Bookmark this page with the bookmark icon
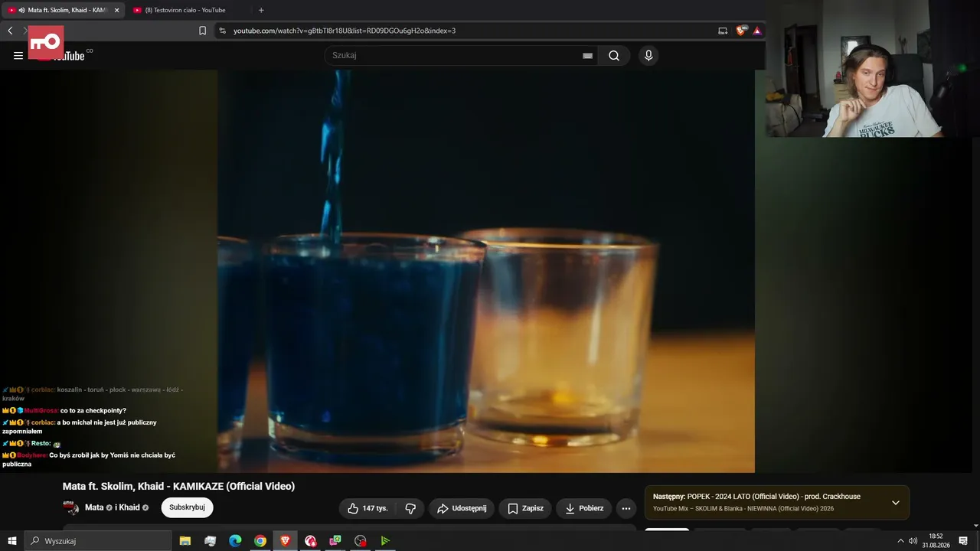The height and width of the screenshot is (551, 980). (x=203, y=31)
